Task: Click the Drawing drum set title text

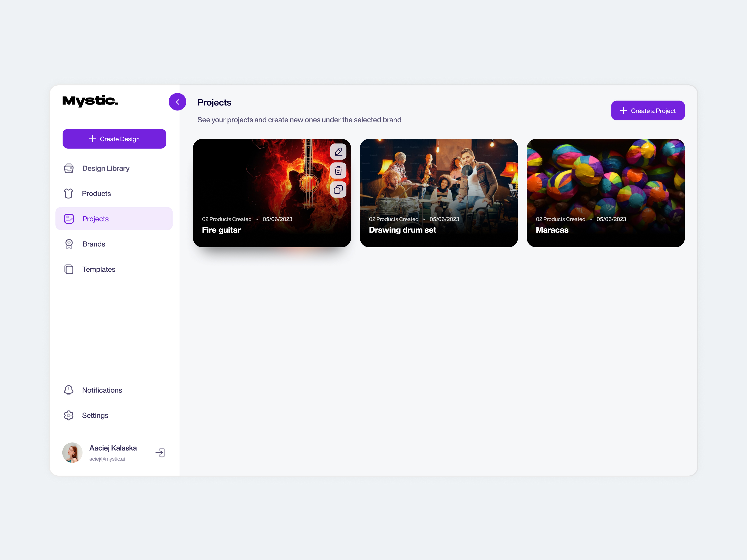Action: (x=402, y=230)
